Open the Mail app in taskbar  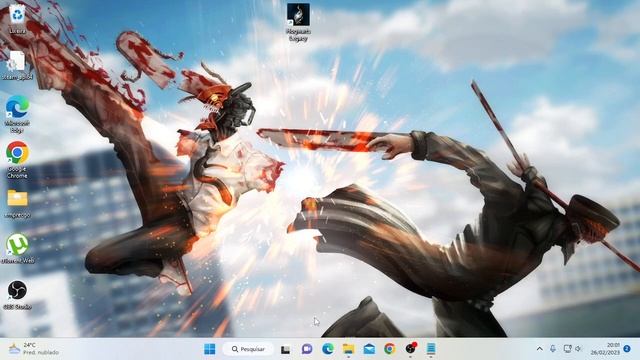click(369, 349)
